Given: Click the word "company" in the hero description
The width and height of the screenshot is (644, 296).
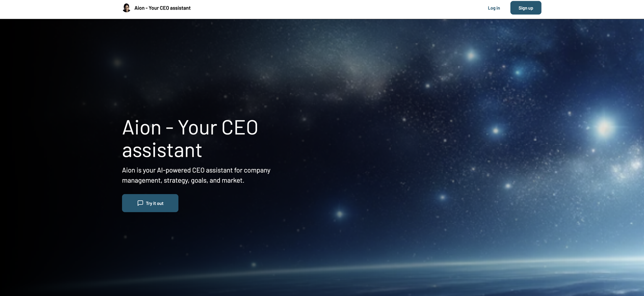Looking at the screenshot, I should pos(257,170).
